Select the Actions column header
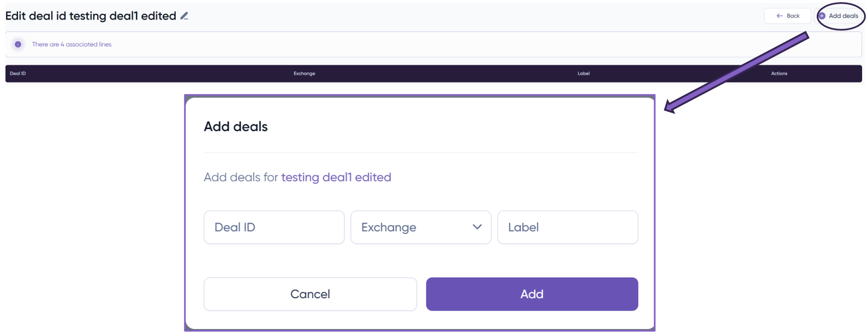 pos(779,73)
